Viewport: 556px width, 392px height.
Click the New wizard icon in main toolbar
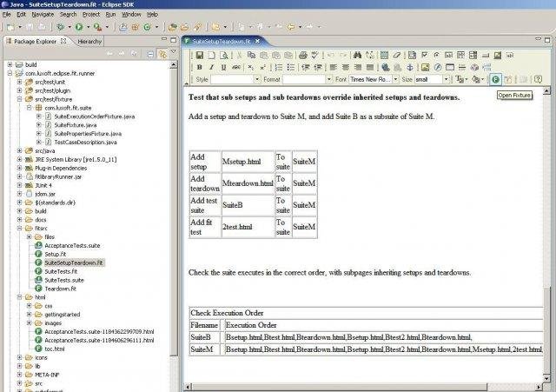point(11,27)
